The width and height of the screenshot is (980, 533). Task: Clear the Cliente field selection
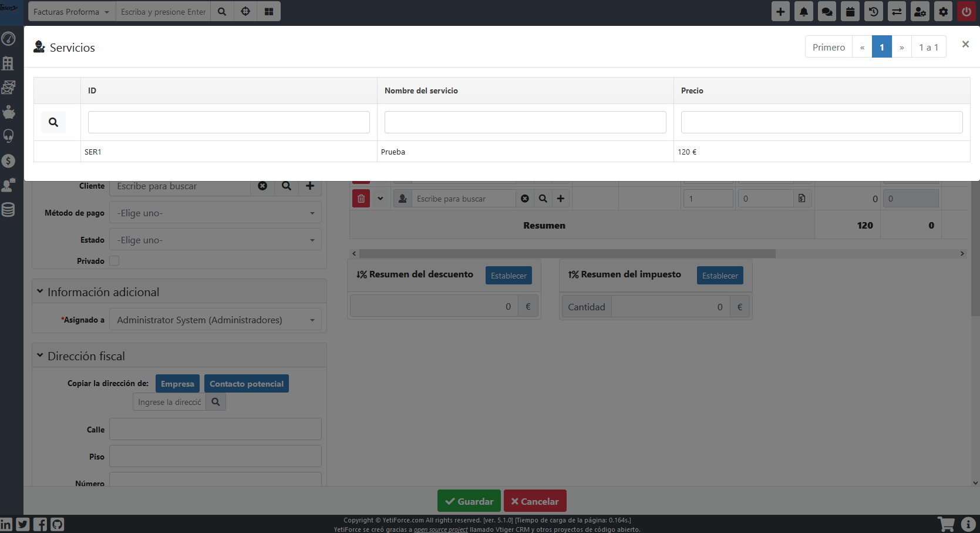262,186
